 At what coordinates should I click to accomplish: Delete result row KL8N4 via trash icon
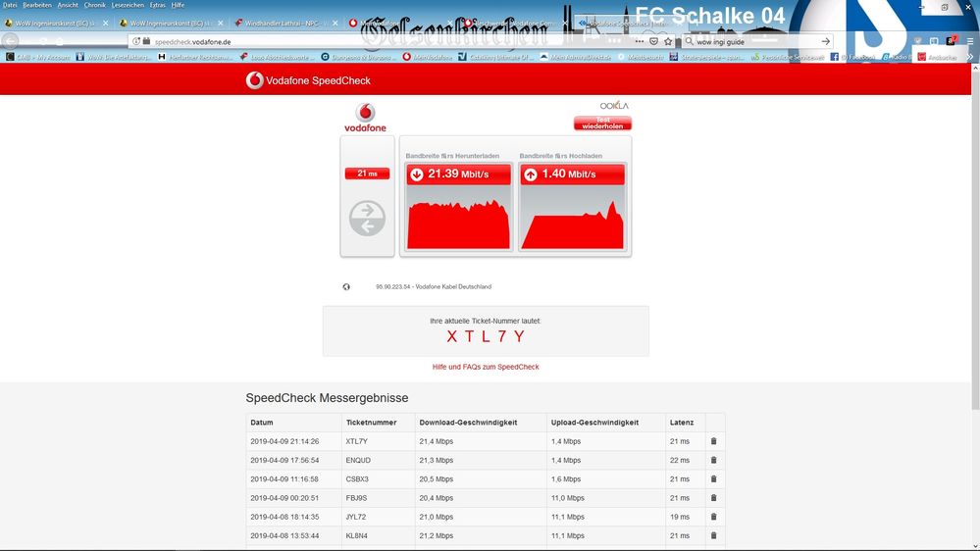point(714,535)
